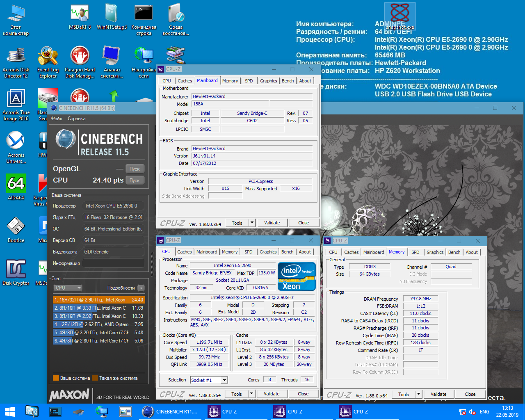This screenshot has height=420, width=525.
Task: Switch to Caches tab in Mainboard CPU-Z window
Action: click(185, 81)
